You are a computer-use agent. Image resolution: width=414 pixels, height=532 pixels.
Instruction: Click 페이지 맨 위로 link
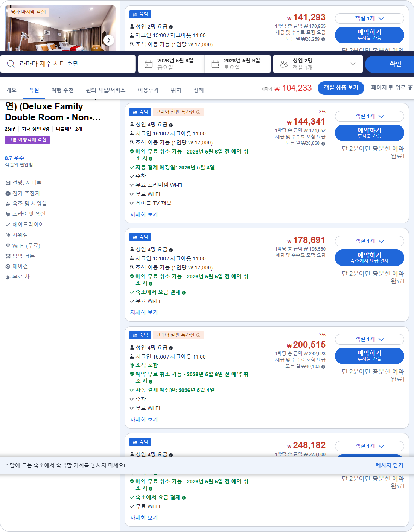392,88
